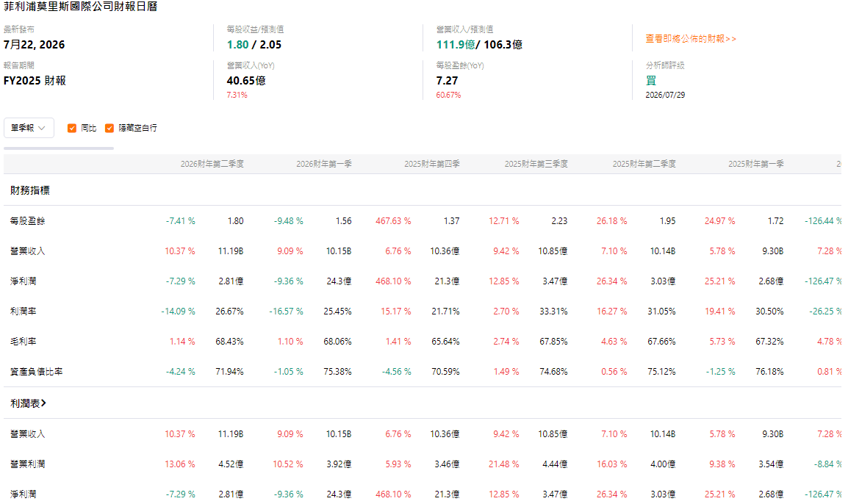
Task: Select the 2025財年第三季度 column header
Action: (536, 164)
